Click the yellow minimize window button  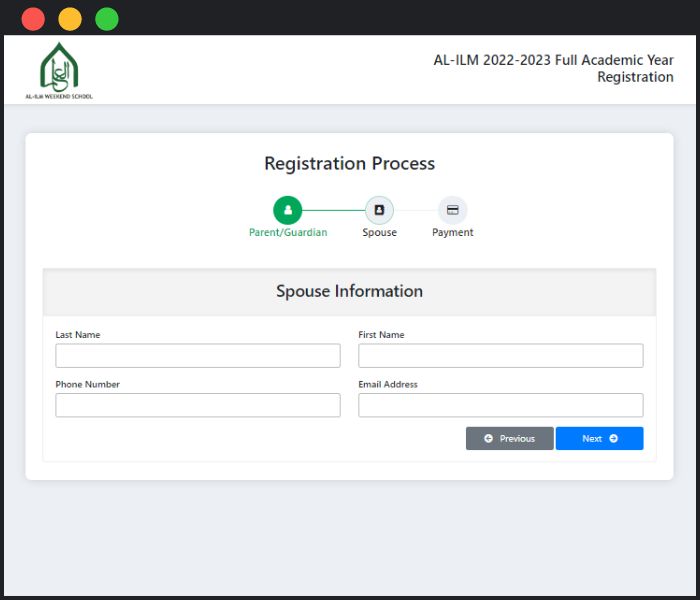[70, 19]
